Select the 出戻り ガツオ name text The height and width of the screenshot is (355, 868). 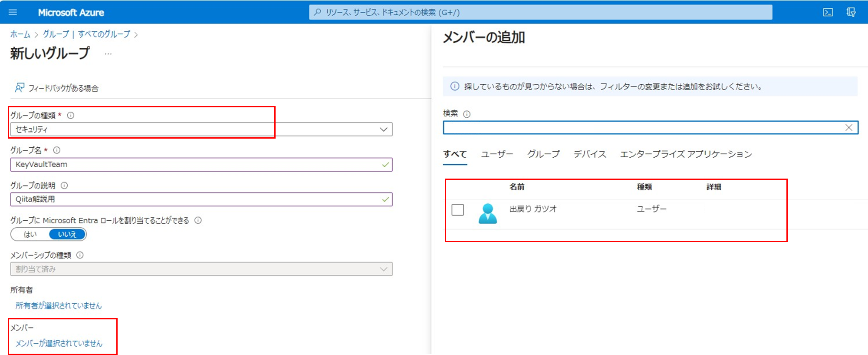(x=533, y=209)
